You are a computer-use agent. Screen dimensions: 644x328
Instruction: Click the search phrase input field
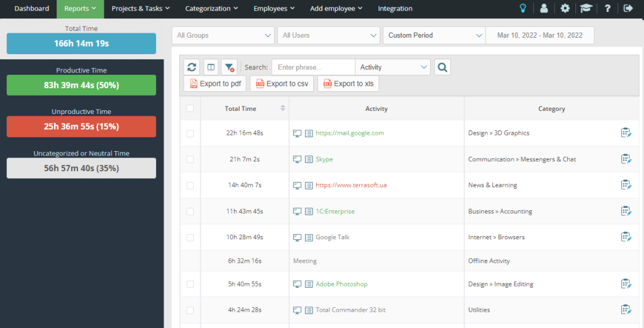(x=313, y=67)
